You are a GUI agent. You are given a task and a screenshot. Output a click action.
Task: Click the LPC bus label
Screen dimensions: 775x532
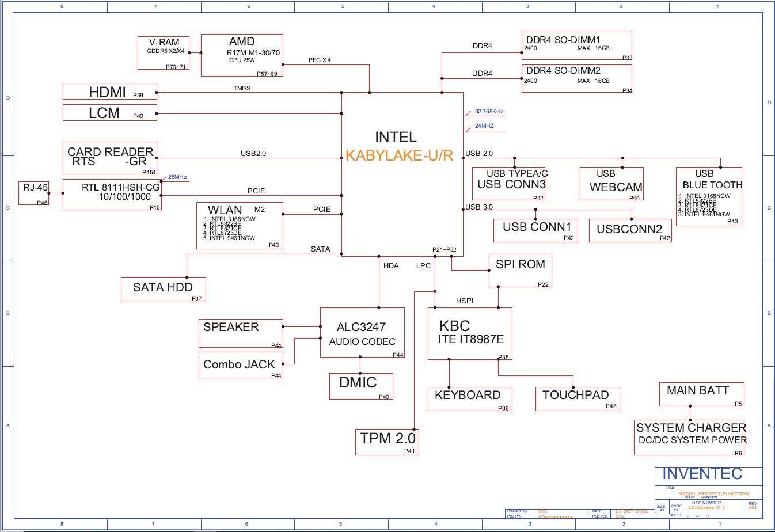click(x=423, y=265)
